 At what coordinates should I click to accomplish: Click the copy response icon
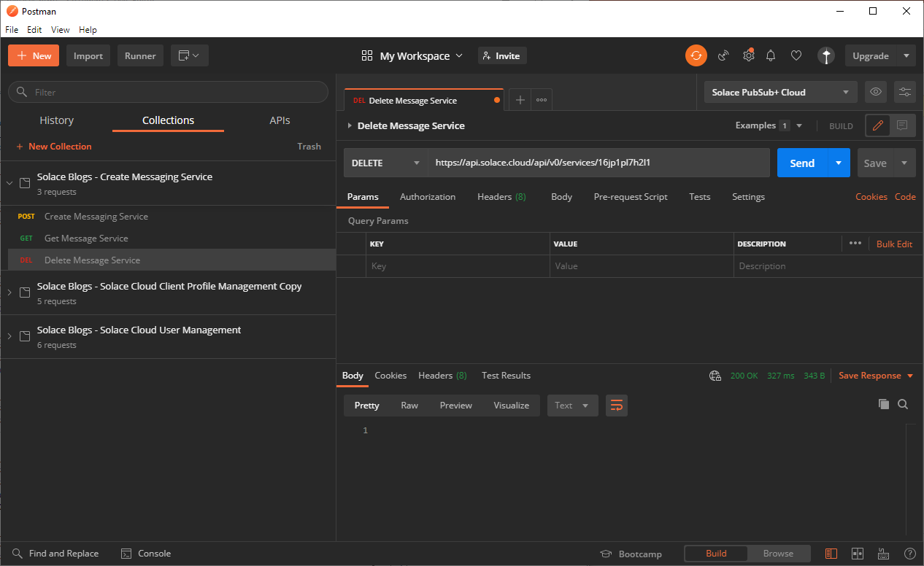pyautogui.click(x=884, y=404)
